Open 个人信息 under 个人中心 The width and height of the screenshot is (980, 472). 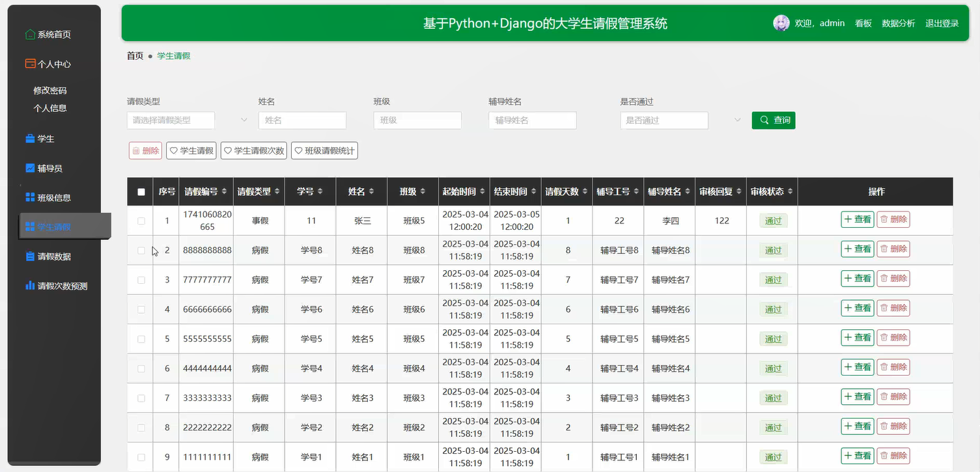click(x=50, y=108)
